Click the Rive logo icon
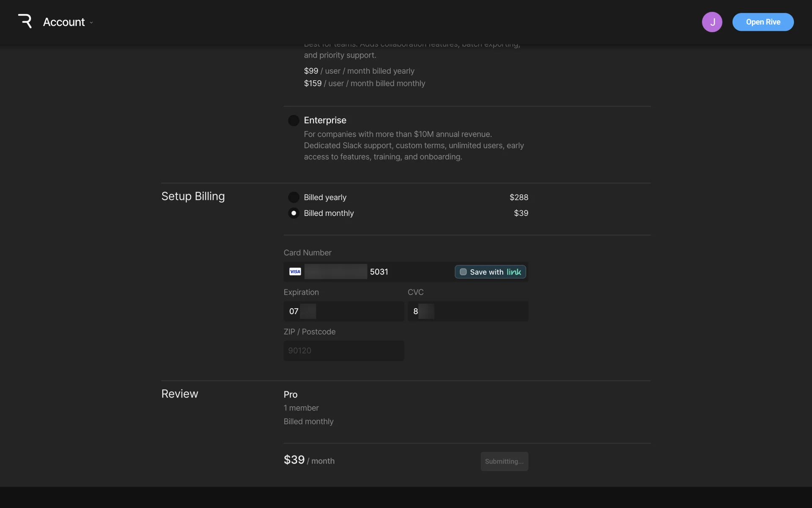The height and width of the screenshot is (508, 812). pyautogui.click(x=25, y=21)
